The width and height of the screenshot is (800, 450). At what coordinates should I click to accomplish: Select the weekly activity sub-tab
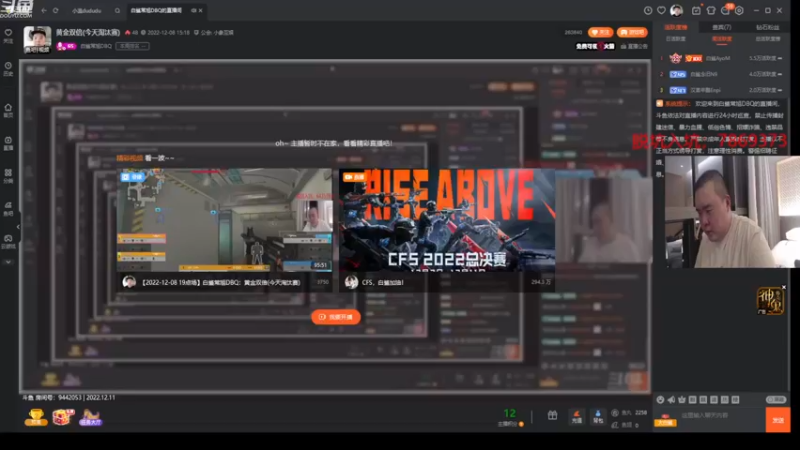(721, 39)
